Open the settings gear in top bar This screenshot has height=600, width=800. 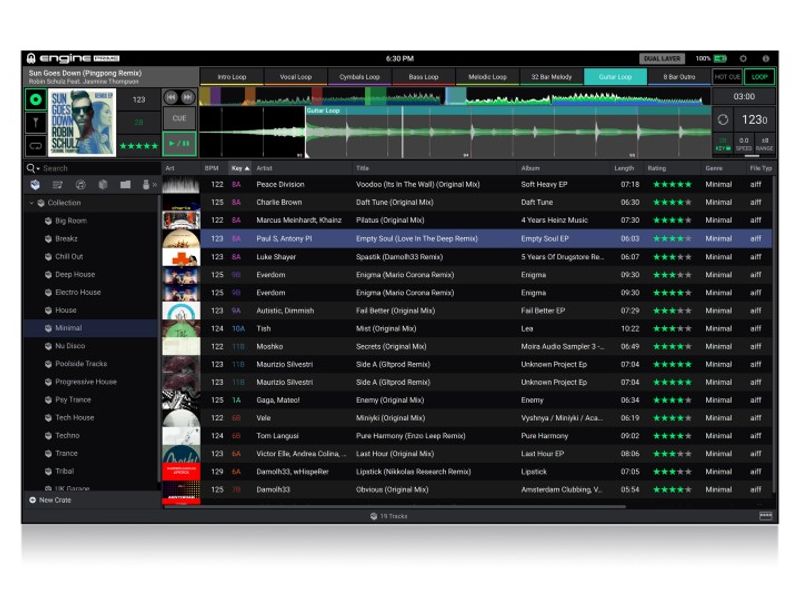pos(743,59)
